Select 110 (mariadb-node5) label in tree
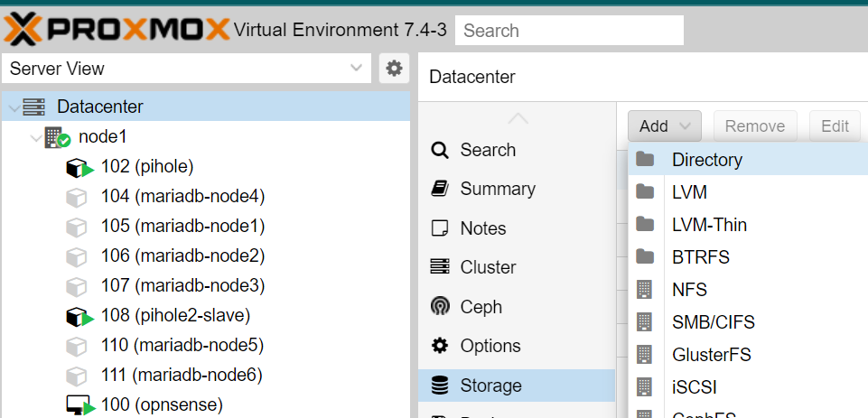868x418 pixels. click(x=182, y=346)
